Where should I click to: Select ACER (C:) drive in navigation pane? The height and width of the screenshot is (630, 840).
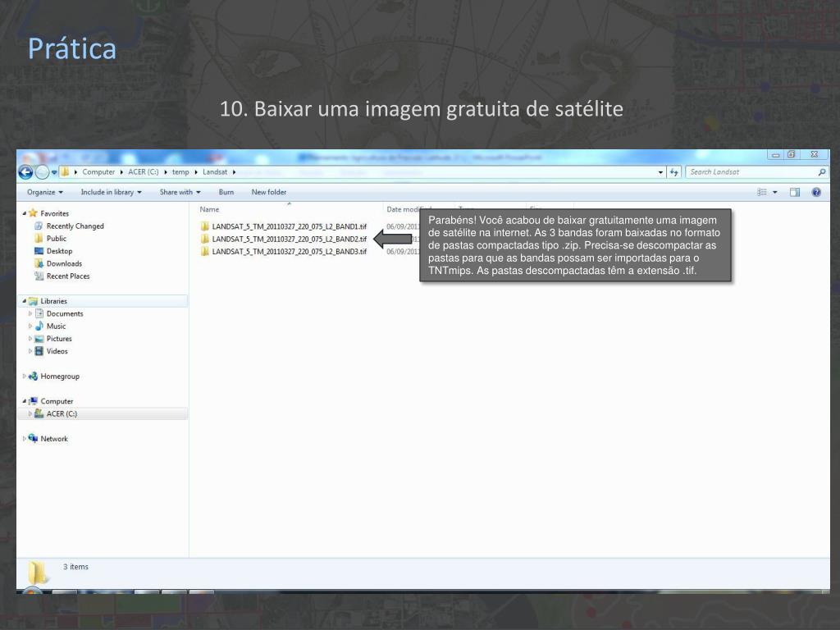pyautogui.click(x=62, y=413)
